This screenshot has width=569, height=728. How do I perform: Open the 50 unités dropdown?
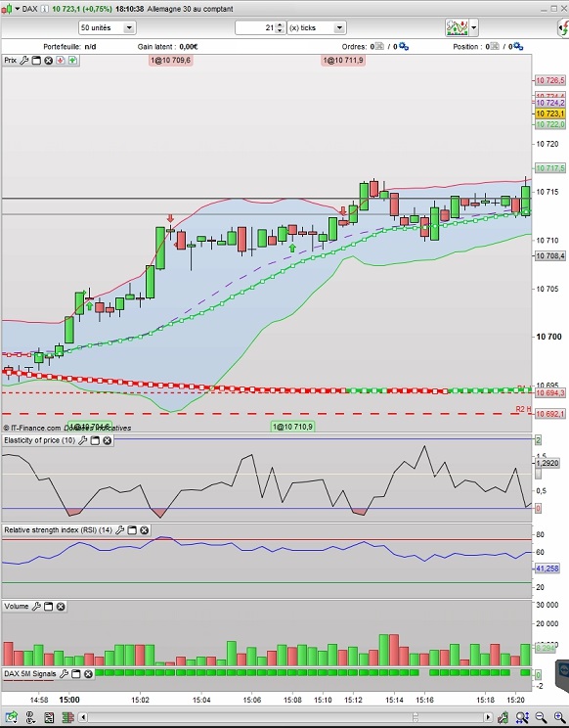click(x=108, y=27)
